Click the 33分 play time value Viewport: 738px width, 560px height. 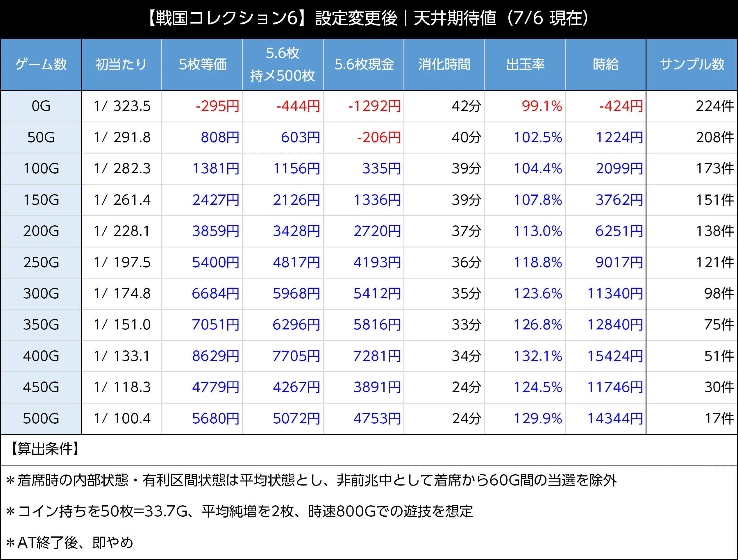pyautogui.click(x=467, y=325)
